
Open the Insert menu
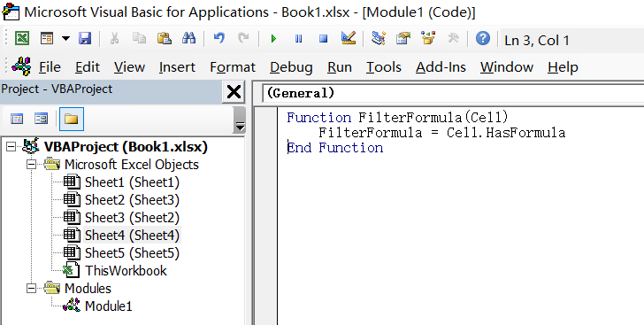177,66
